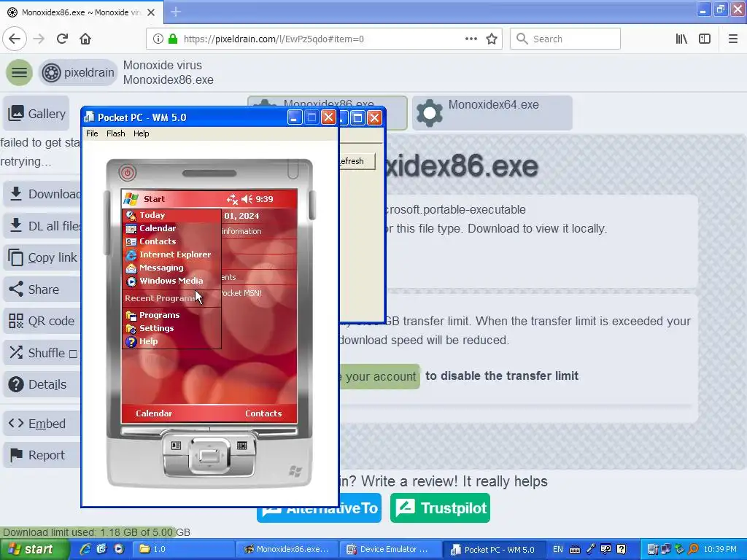Viewport: 747px width, 560px height.
Task: Open the Flash menu in emulator
Action: click(x=116, y=133)
